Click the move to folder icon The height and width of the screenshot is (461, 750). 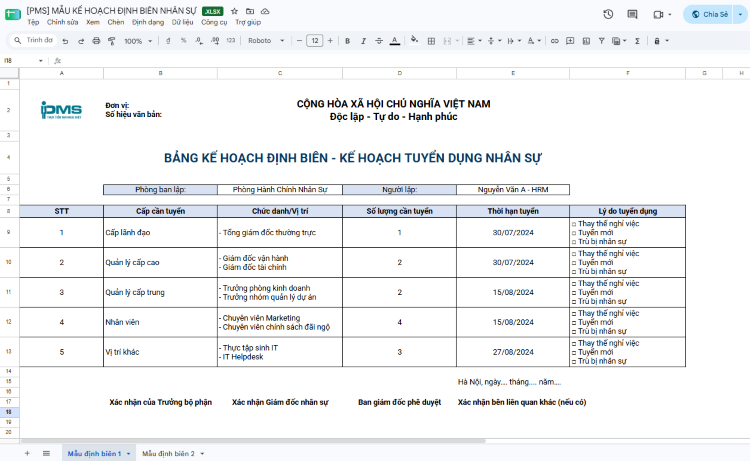coord(250,11)
